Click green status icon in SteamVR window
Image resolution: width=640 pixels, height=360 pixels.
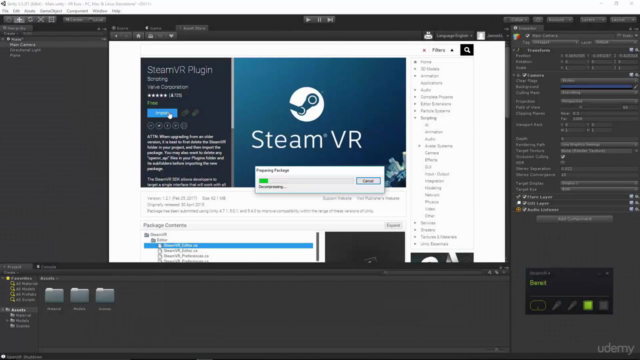click(588, 305)
